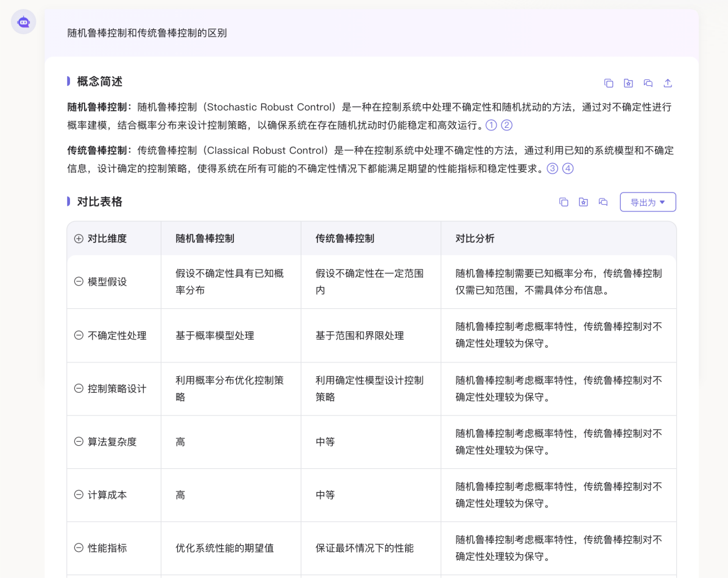Collapse the 计算成本 row

pos(79,495)
